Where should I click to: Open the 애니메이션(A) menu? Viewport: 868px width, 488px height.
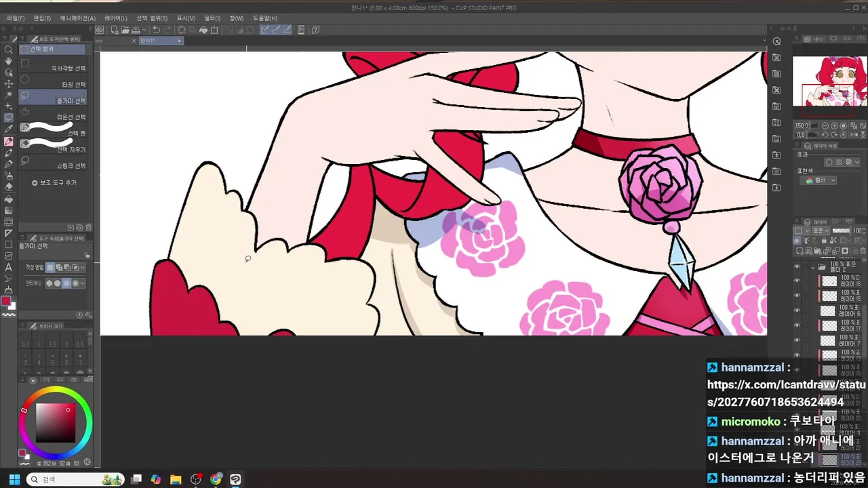click(78, 18)
